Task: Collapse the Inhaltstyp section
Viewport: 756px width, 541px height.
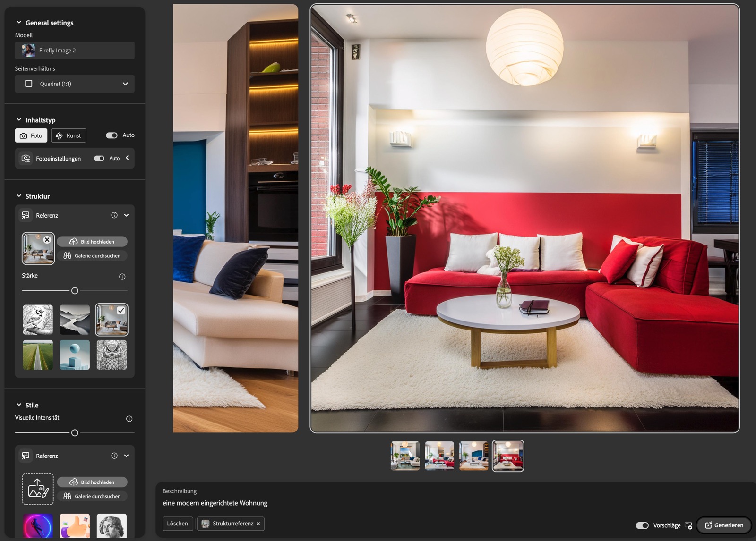Action: [x=19, y=120]
